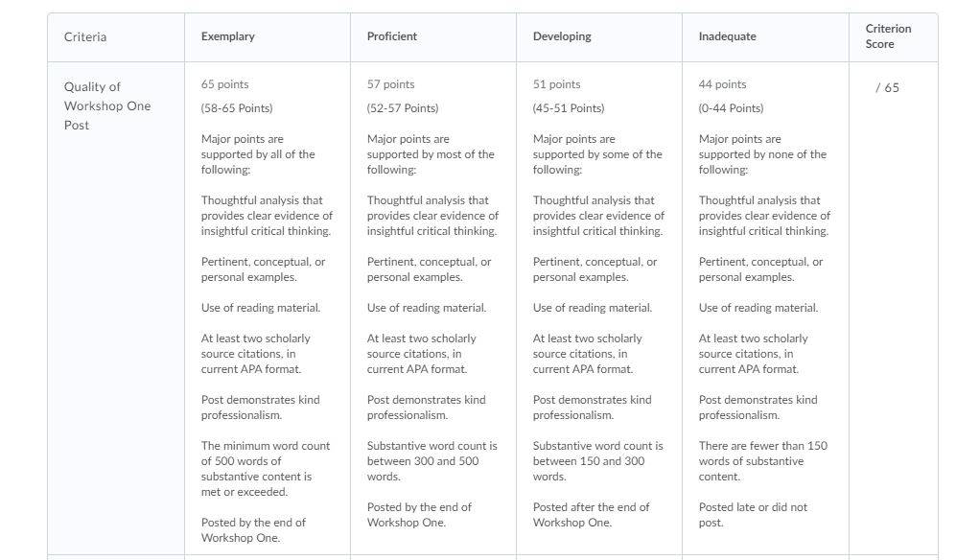Select the Inadequate column header
This screenshot has width=956, height=560.
(x=728, y=36)
